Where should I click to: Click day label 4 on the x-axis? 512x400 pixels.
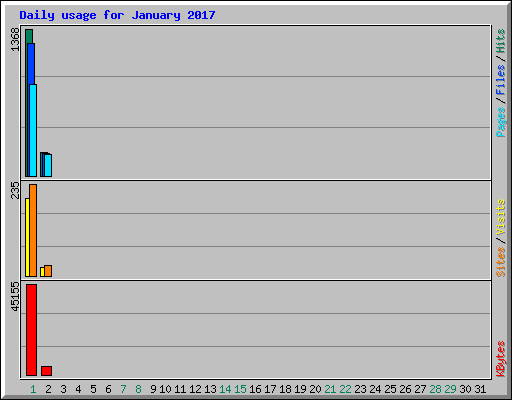pos(78,389)
